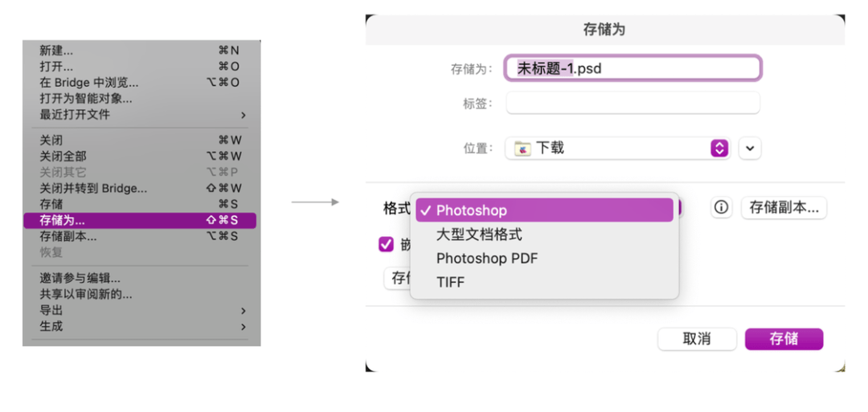
Task: Click the 取消 button
Action: tap(697, 339)
